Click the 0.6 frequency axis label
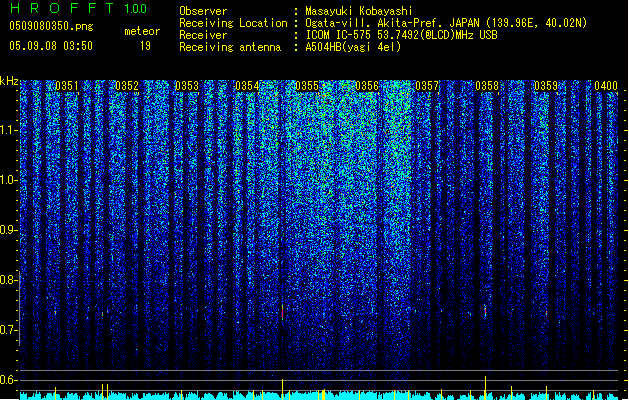Image resolution: width=629 pixels, height=400 pixels. click(8, 380)
